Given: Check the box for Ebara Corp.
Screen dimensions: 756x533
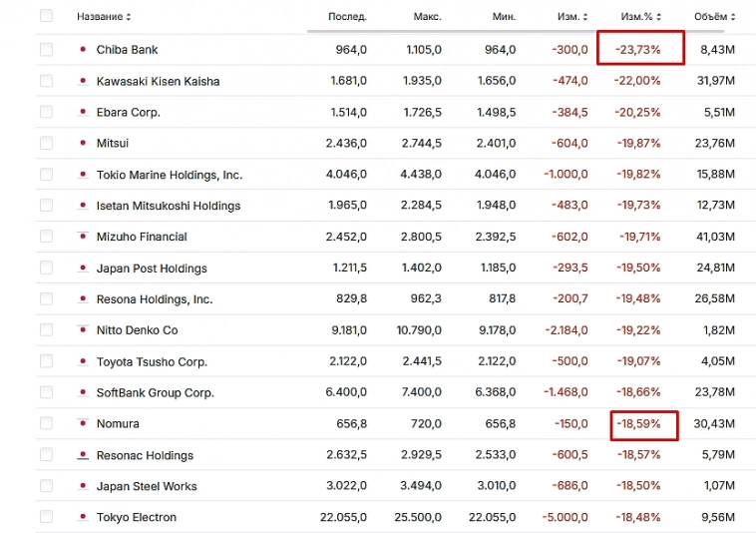Looking at the screenshot, I should point(46,112).
